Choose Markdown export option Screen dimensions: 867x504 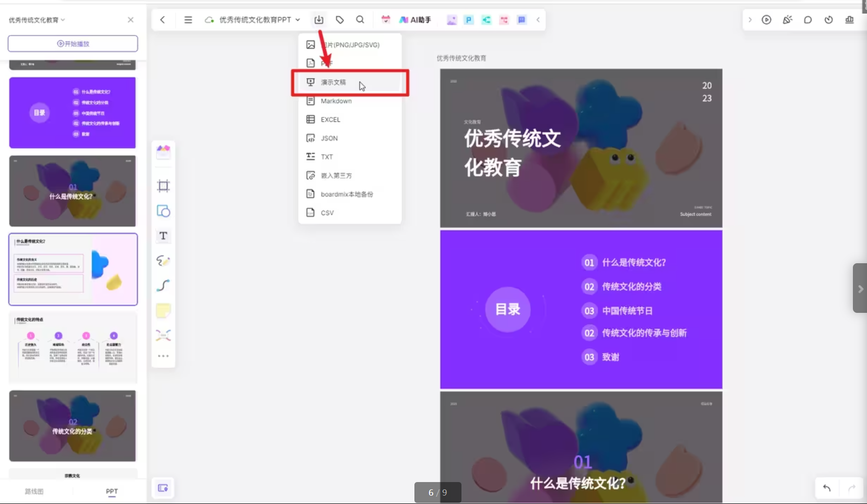coord(336,101)
